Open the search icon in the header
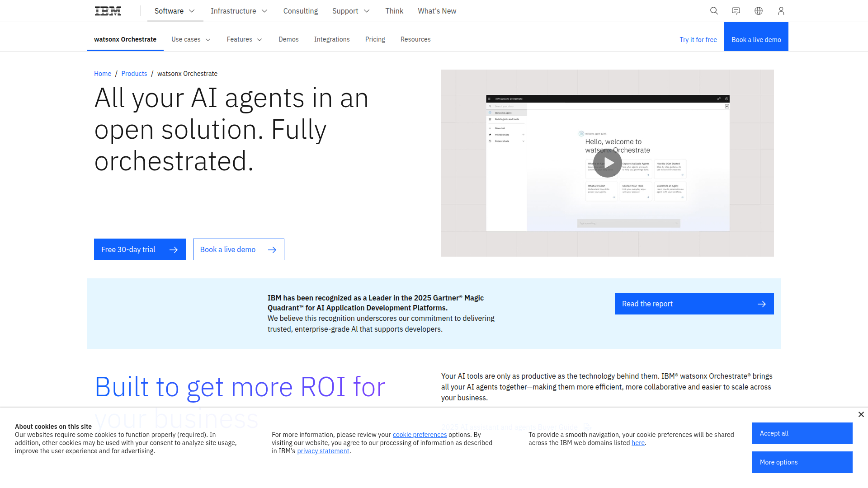The image size is (868, 488). (713, 11)
